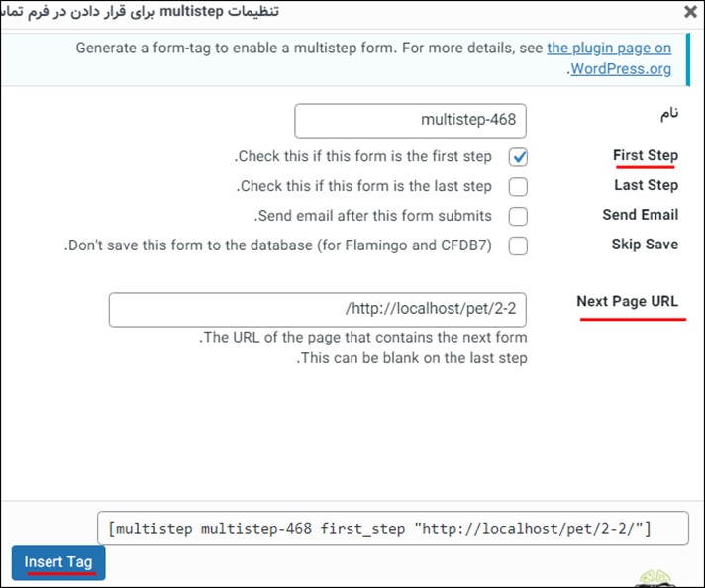Image resolution: width=705 pixels, height=588 pixels.
Task: Focus the Next Page URL input
Action: click(x=318, y=310)
